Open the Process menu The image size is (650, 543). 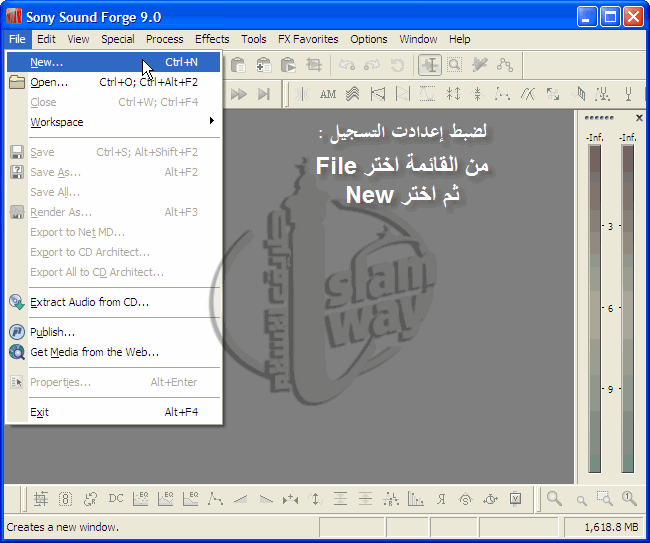click(x=165, y=39)
